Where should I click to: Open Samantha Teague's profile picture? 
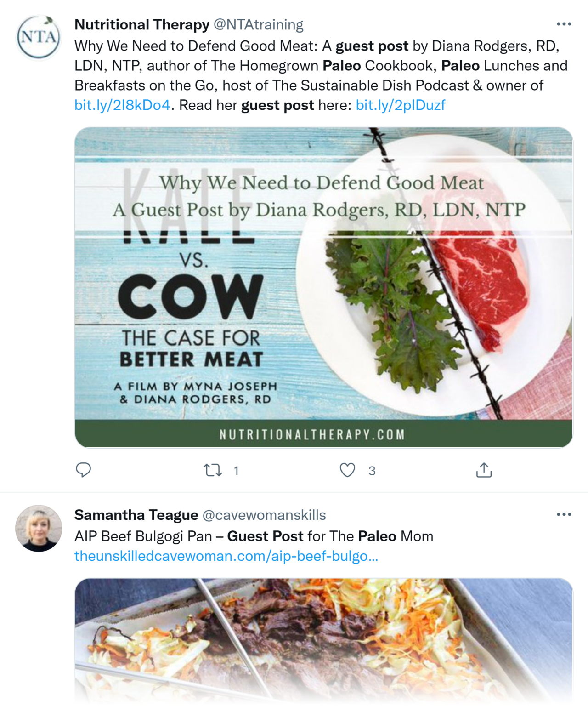click(39, 528)
